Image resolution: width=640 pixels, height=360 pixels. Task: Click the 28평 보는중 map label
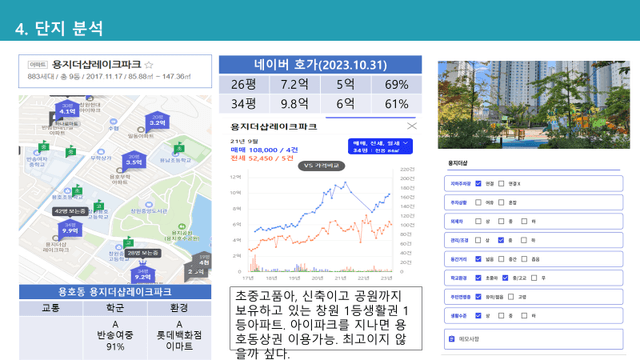coord(142,253)
